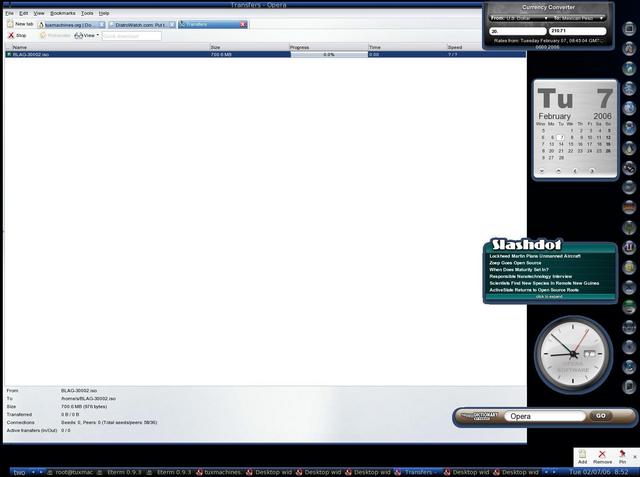The image size is (640, 477).
Task: Click the GO button in dictionary widget
Action: [600, 416]
